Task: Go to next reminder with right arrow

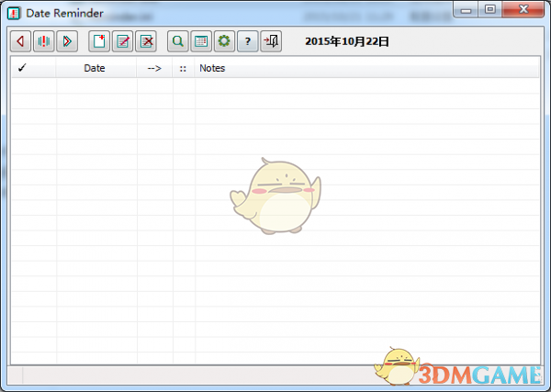Action: pyautogui.click(x=67, y=41)
